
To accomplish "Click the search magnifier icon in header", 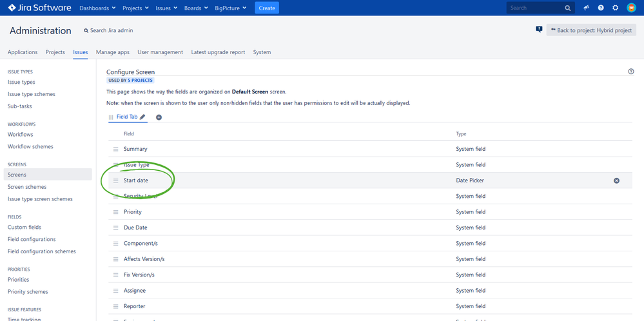I will (x=567, y=8).
